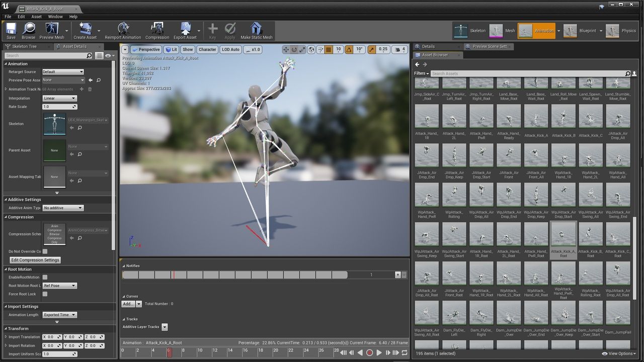Open the Window menu

[x=55, y=17]
